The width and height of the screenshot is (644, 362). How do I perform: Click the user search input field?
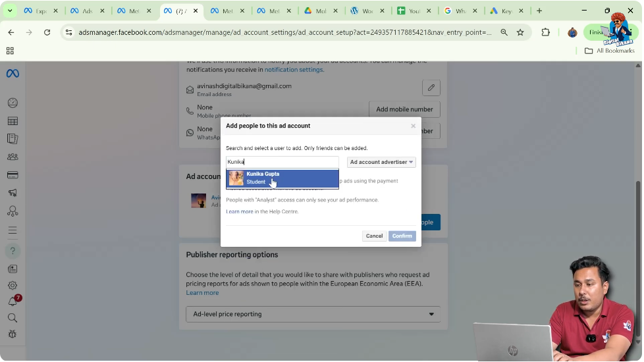tap(282, 162)
